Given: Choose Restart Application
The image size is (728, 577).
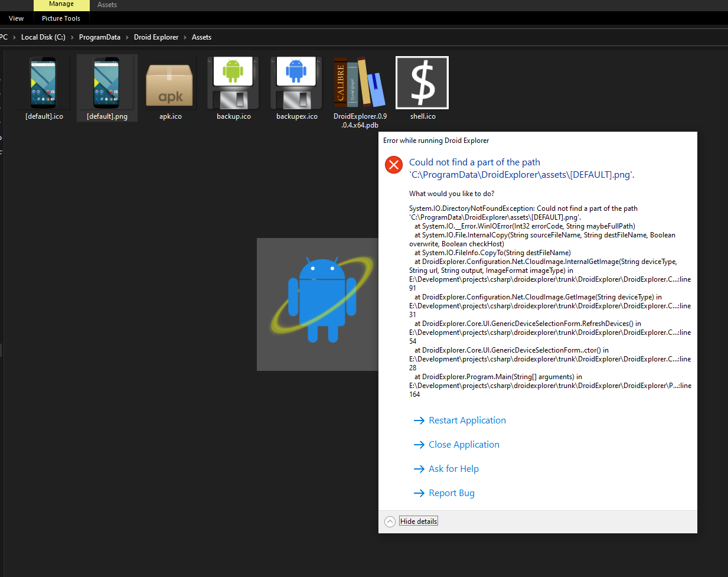Looking at the screenshot, I should pyautogui.click(x=467, y=420).
